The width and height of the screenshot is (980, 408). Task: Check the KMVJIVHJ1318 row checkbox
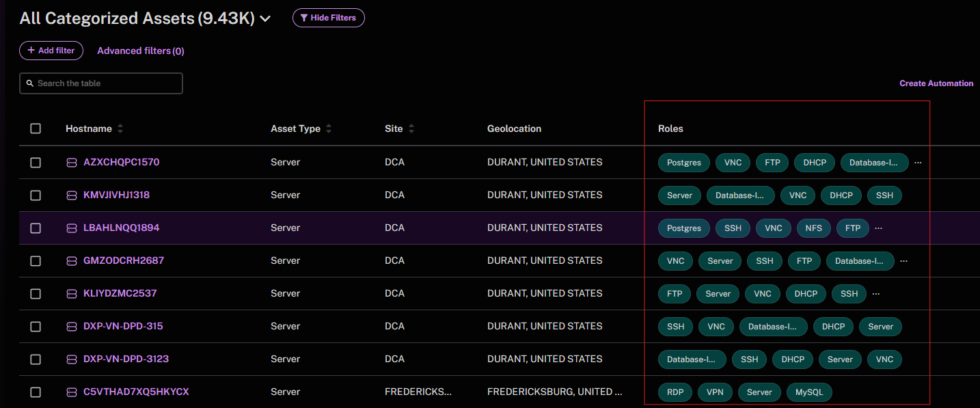(36, 195)
